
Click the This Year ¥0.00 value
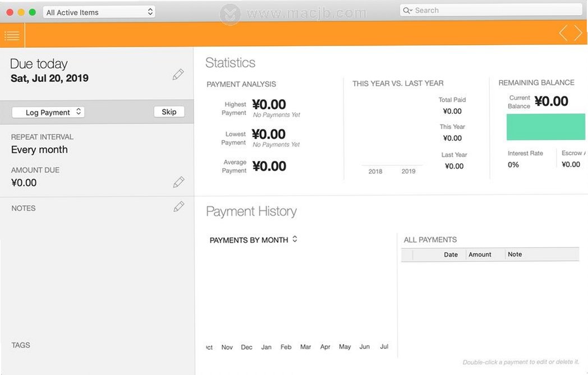pyautogui.click(x=452, y=138)
